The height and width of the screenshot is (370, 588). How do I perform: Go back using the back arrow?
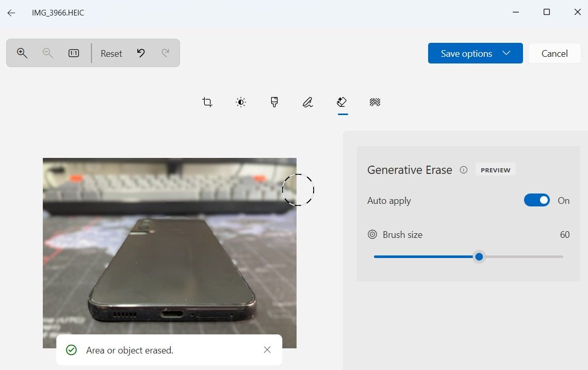[11, 12]
